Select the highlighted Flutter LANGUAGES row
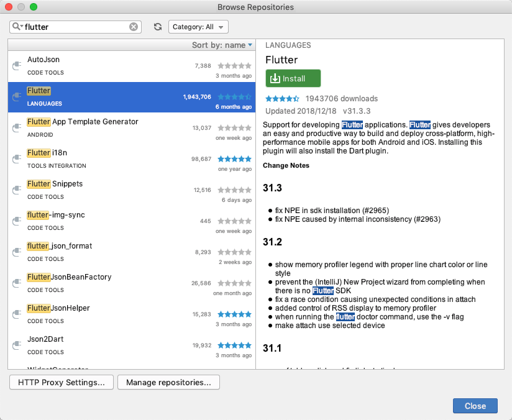Screen dimensions: 512x420 coord(132,97)
